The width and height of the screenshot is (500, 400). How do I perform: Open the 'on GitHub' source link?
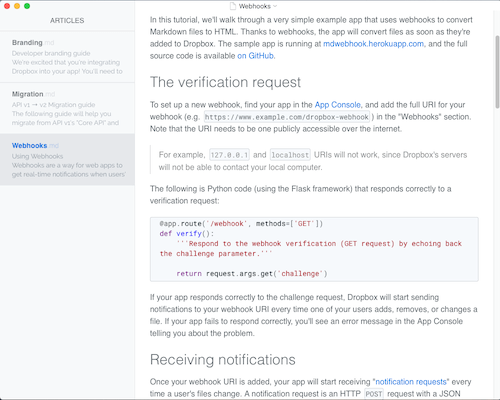255,56
